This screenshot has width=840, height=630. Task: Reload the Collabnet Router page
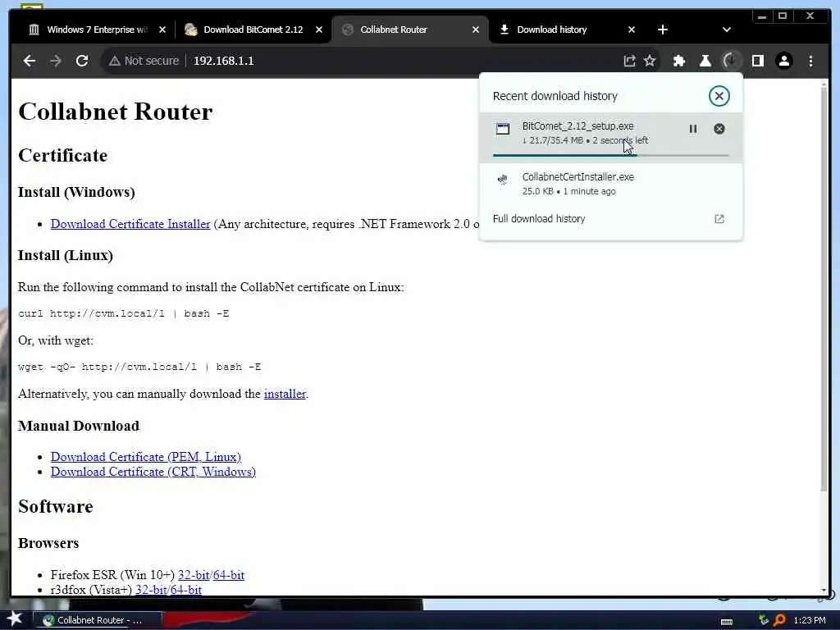tap(82, 61)
